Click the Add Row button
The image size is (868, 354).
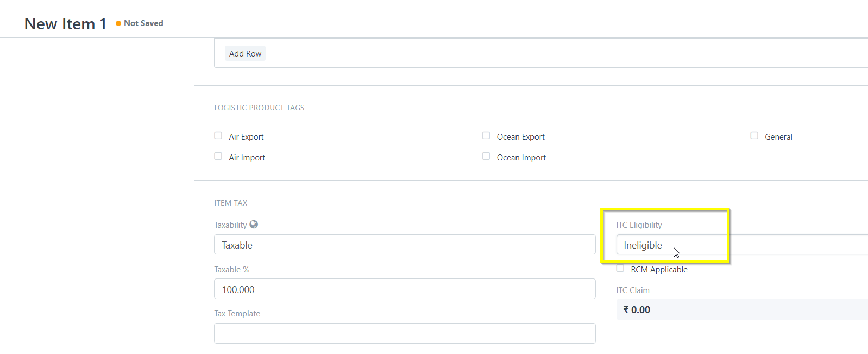tap(245, 53)
